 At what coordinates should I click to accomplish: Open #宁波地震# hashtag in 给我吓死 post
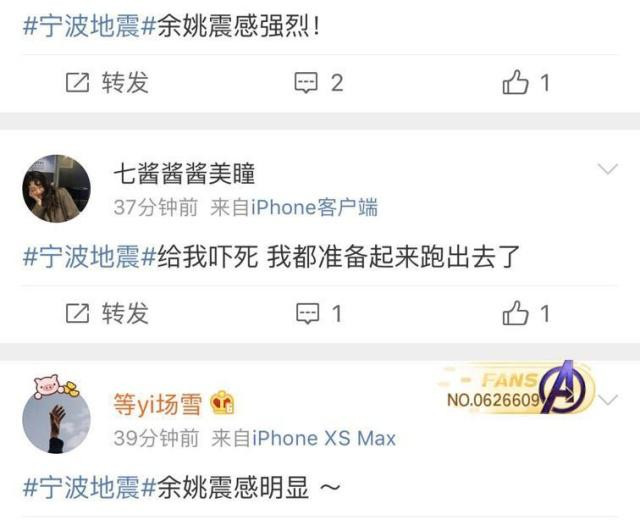(90, 257)
